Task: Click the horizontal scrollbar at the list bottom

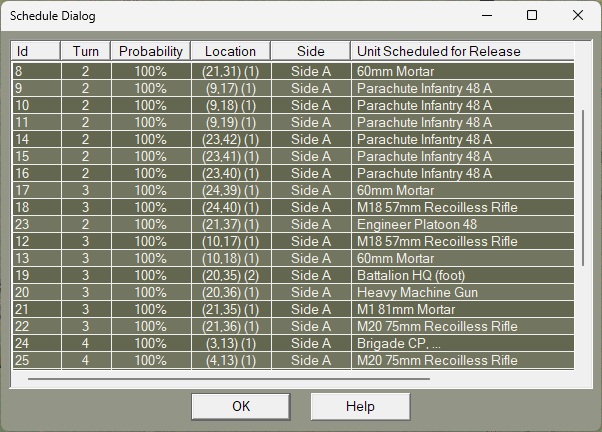Action: [x=229, y=379]
